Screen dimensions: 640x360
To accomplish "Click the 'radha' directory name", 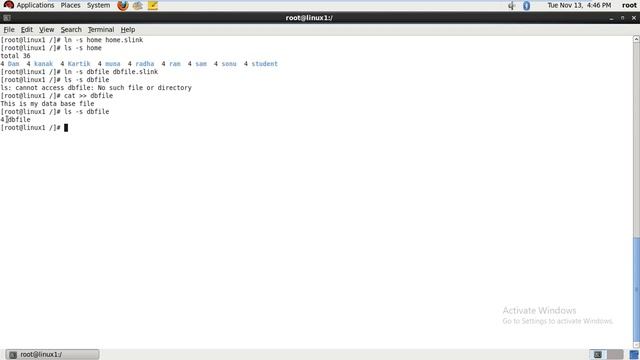I will [145, 64].
